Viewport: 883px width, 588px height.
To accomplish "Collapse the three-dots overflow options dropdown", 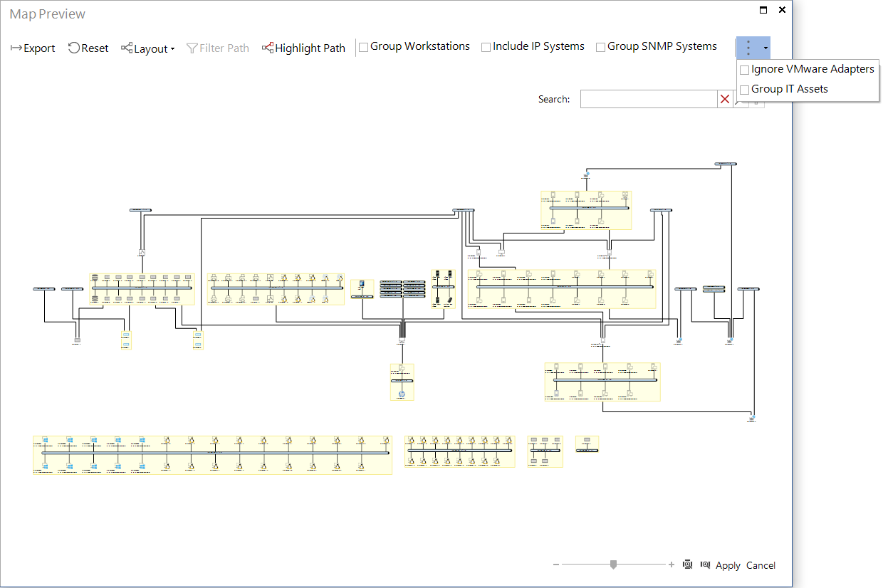I will click(x=753, y=48).
